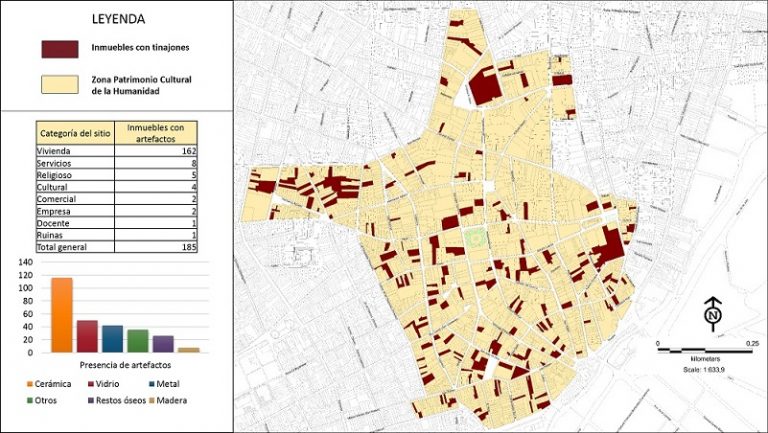Click the dark red Inmuebles con tinajones swatch

[x=60, y=49]
